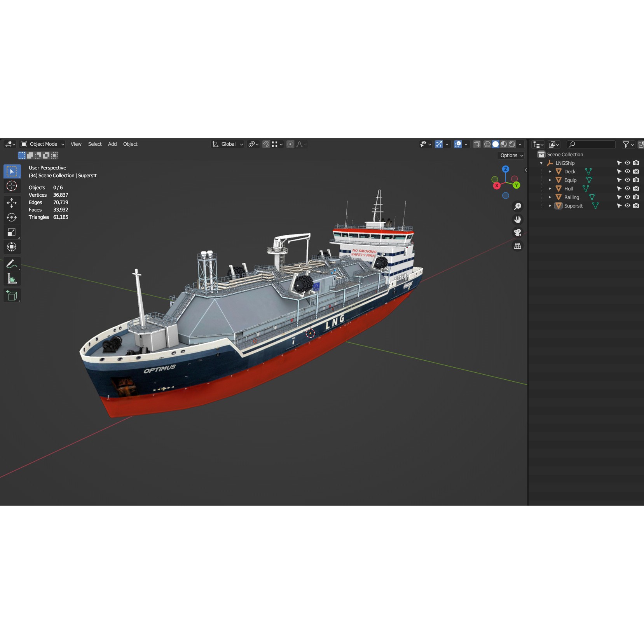Select the Scale tool
This screenshot has height=644, width=644.
(x=12, y=232)
